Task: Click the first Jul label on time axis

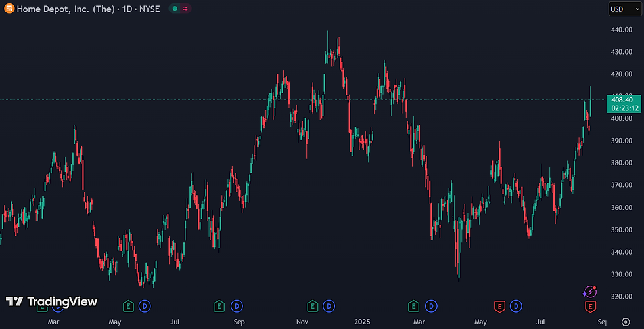Action: click(x=175, y=322)
